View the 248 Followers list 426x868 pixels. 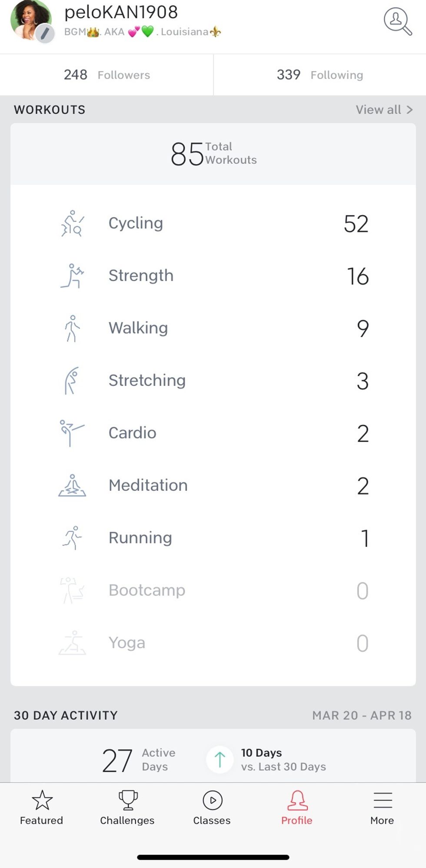tap(107, 75)
